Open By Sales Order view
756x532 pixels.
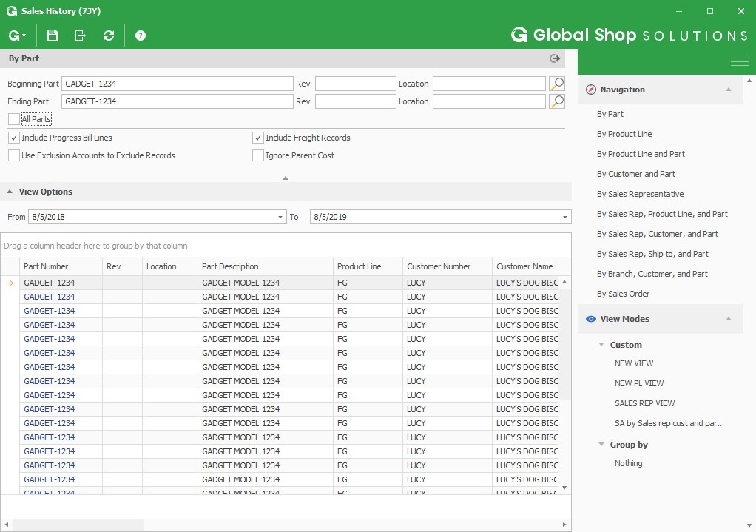coord(623,294)
